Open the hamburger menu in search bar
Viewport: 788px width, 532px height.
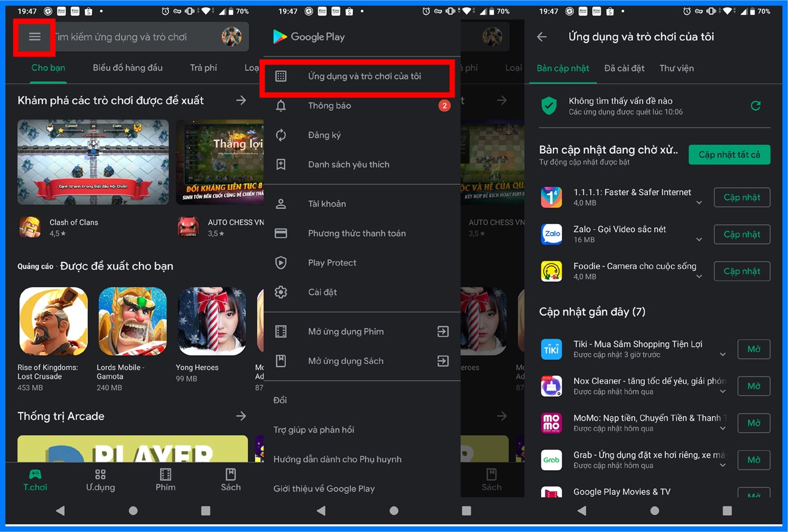pyautogui.click(x=35, y=37)
